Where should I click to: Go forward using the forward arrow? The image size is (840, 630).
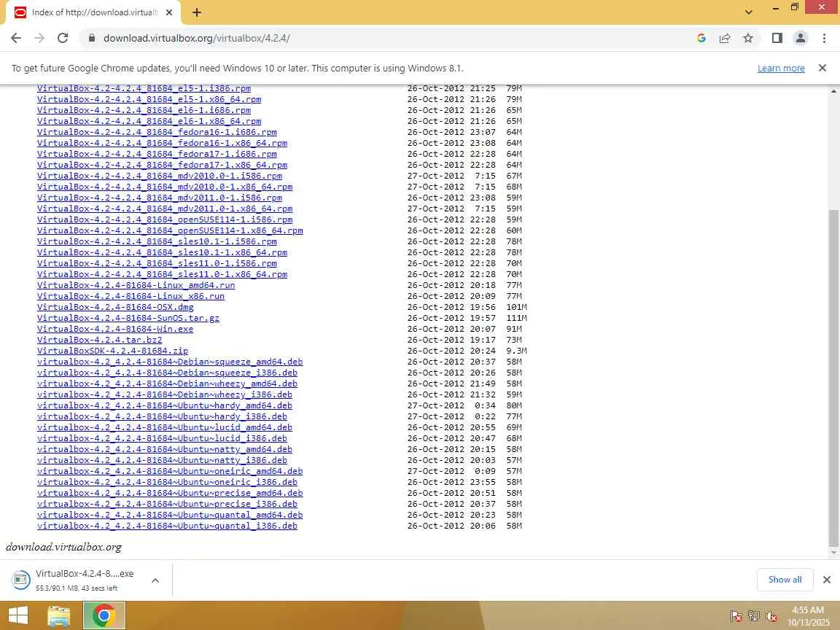[39, 38]
